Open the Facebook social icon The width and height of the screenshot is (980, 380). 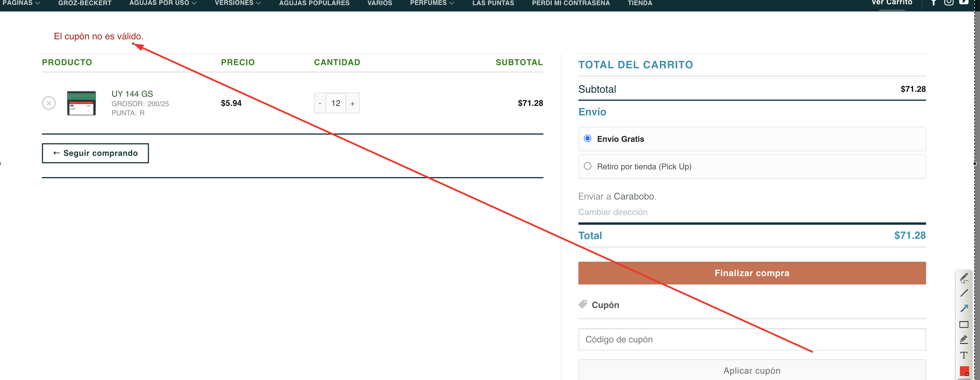click(x=933, y=3)
